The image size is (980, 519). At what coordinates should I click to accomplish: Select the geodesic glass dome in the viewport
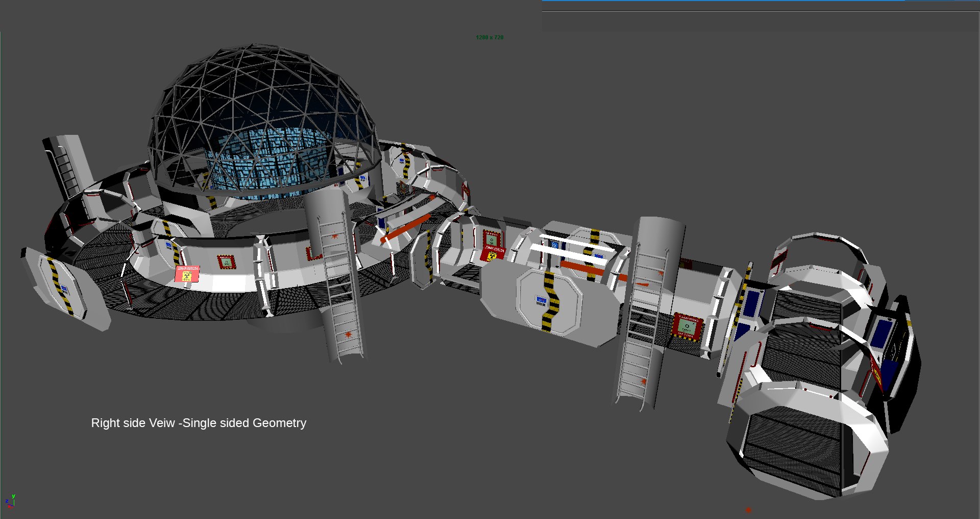tap(264, 123)
